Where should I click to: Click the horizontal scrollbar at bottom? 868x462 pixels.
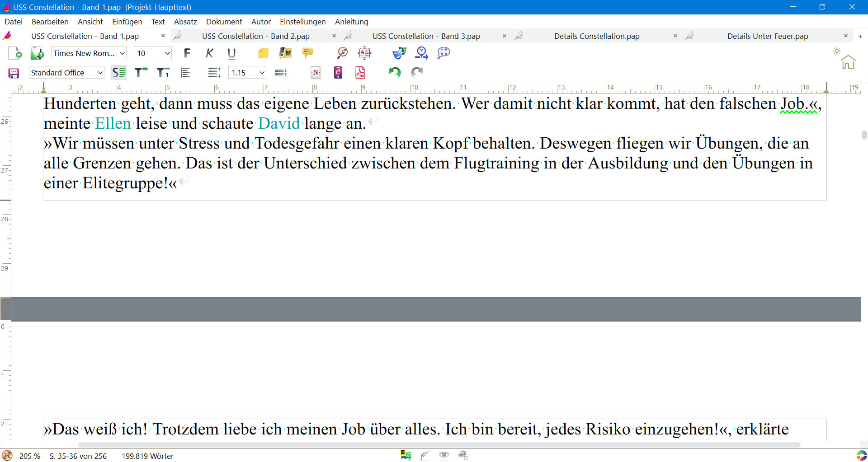coord(439,445)
